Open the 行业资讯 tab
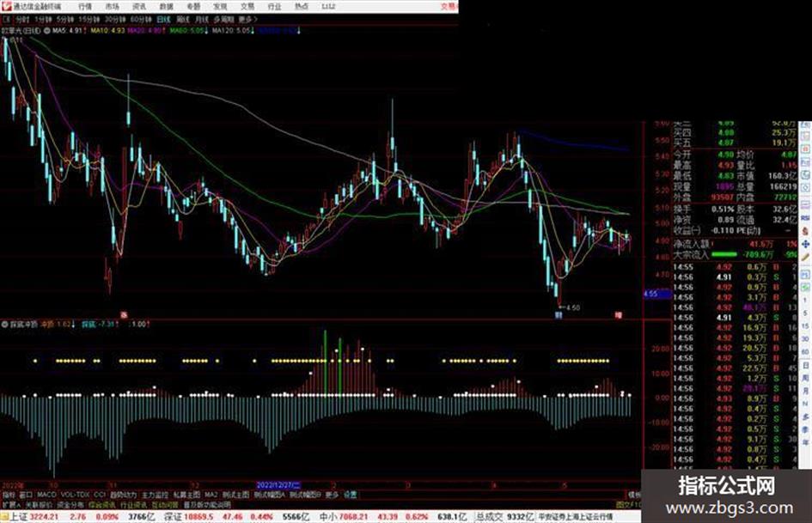812x523 pixels. point(133,504)
